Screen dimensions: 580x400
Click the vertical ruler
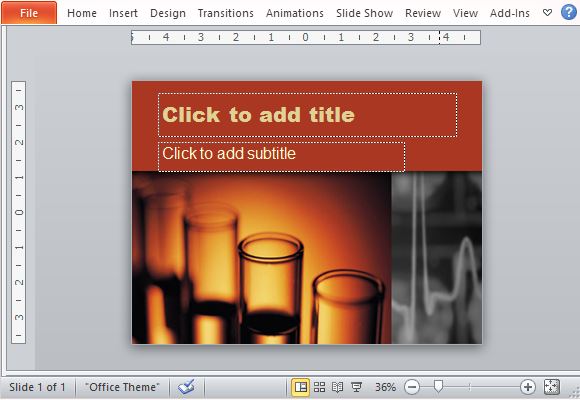(18, 212)
